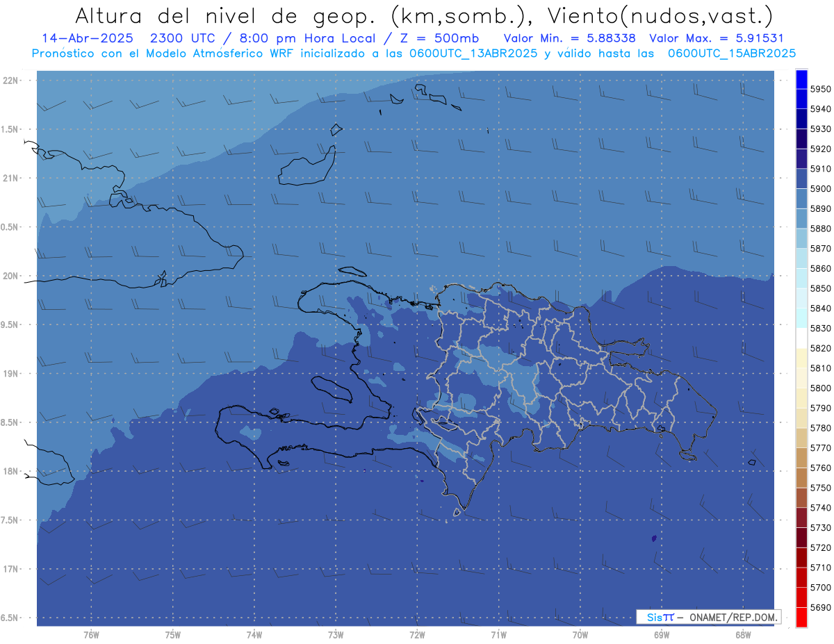This screenshot has width=834, height=644.
Task: Click the '1.5N' latitude label
Action: tap(10, 129)
